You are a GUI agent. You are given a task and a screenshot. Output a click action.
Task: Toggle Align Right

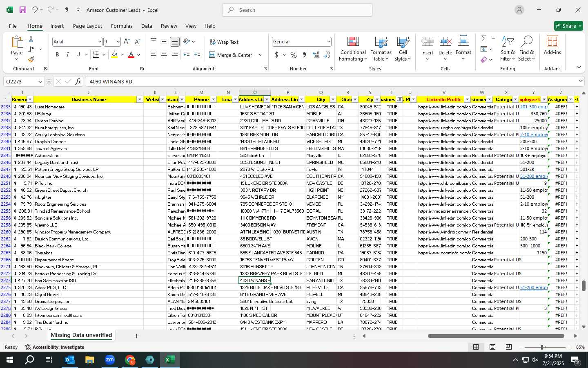click(174, 55)
